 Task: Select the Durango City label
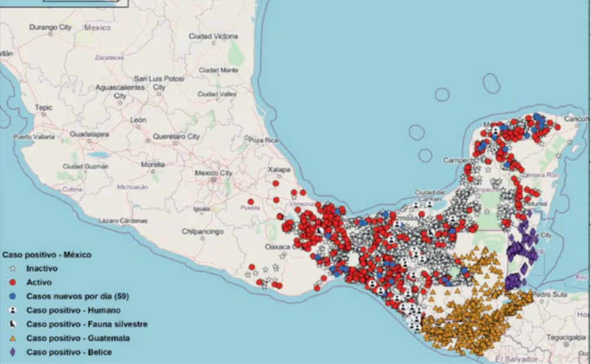50,27
